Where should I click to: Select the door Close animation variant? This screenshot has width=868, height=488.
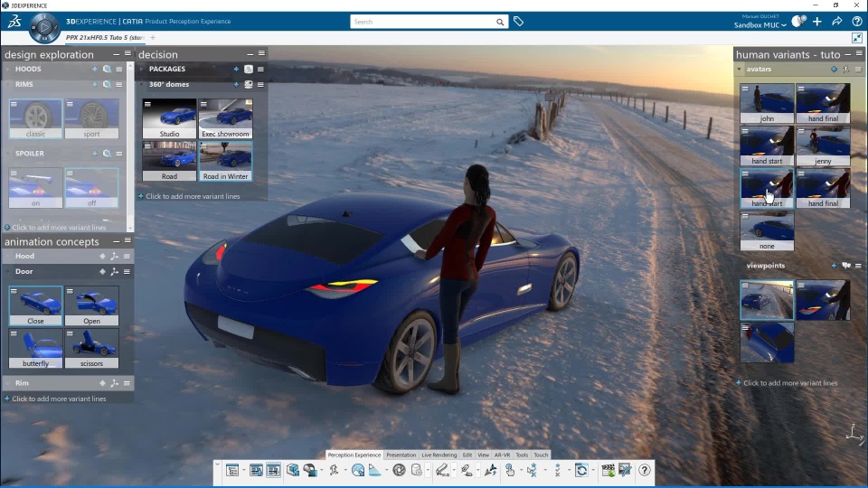(x=35, y=305)
